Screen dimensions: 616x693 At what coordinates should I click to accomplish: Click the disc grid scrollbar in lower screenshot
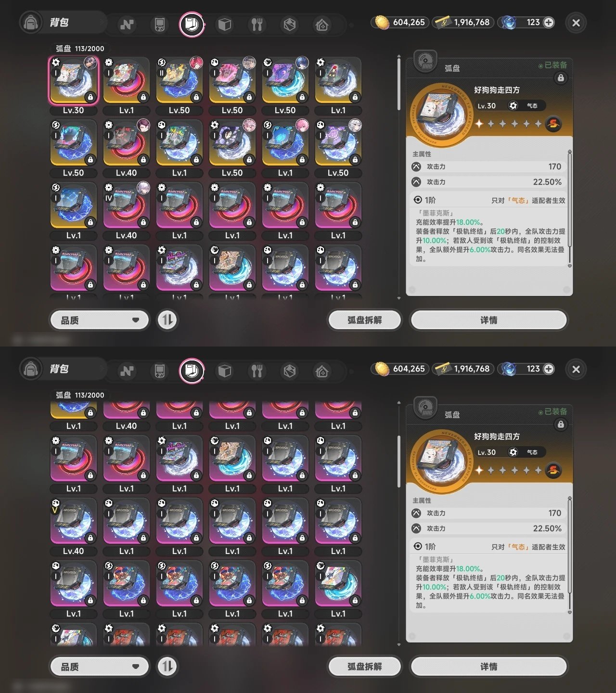point(399,462)
